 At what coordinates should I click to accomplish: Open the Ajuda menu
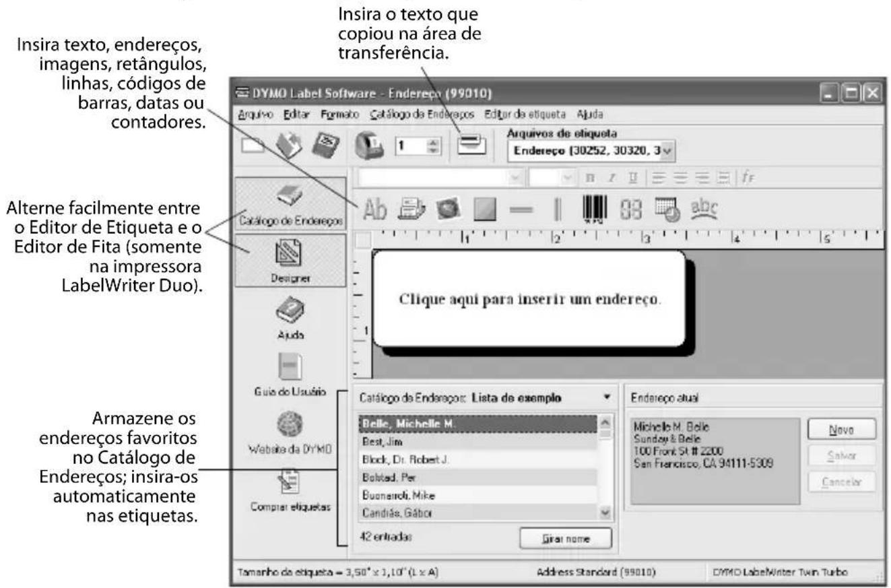tap(589, 115)
